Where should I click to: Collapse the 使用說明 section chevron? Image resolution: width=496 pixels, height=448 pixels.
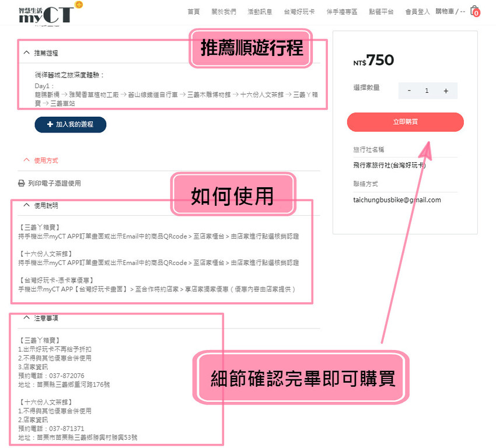coord(25,204)
